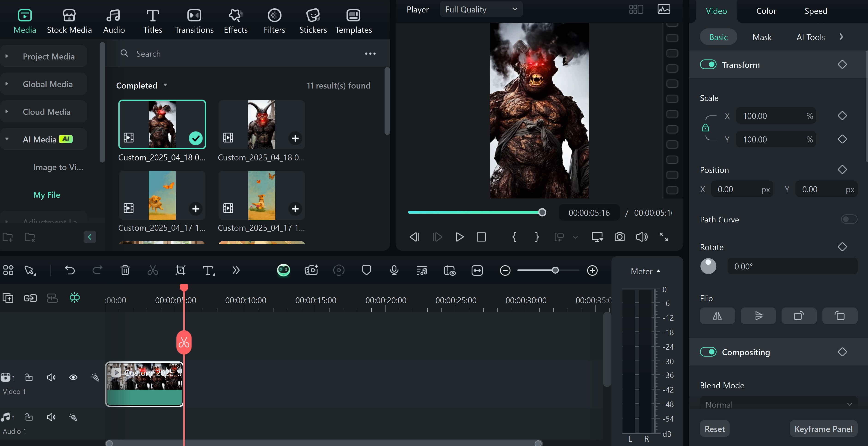The image size is (868, 446).
Task: Click the Keyframe Panel button
Action: [823, 428]
